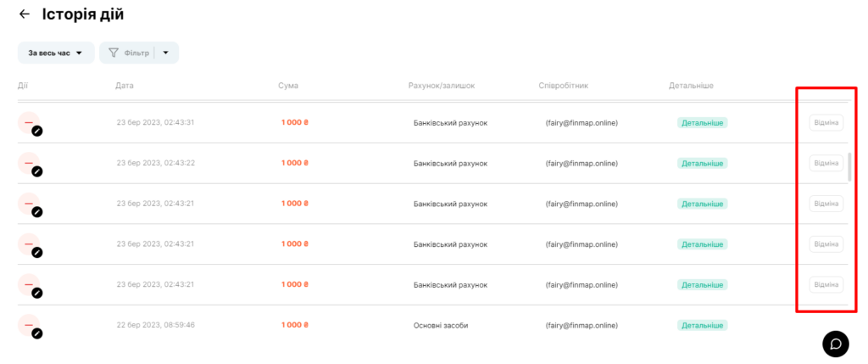The height and width of the screenshot is (364, 868).
Task: Open the chat bubble support widget
Action: [x=836, y=344]
